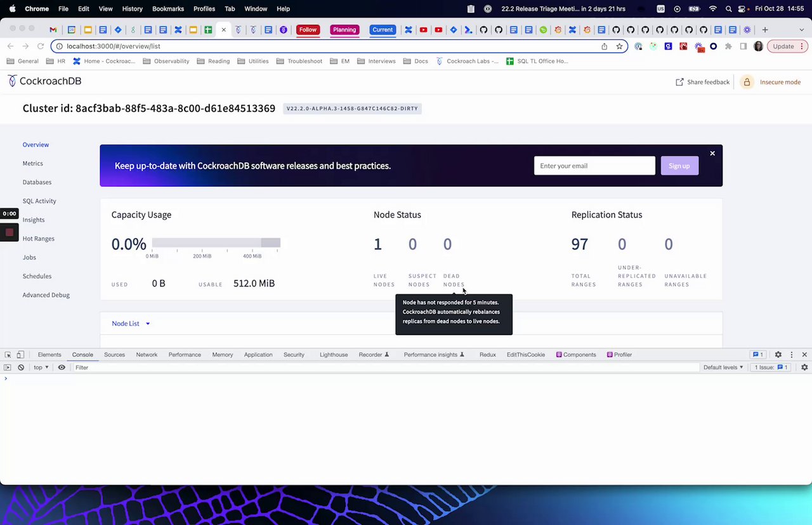The width and height of the screenshot is (812, 525).
Task: Bookmark this page with the star icon
Action: (619, 46)
